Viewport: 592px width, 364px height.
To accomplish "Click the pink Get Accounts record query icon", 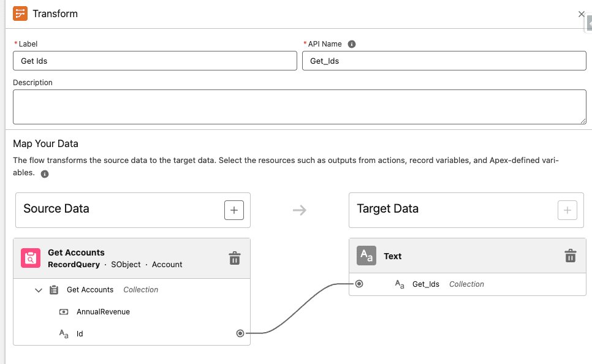I will (x=31, y=258).
